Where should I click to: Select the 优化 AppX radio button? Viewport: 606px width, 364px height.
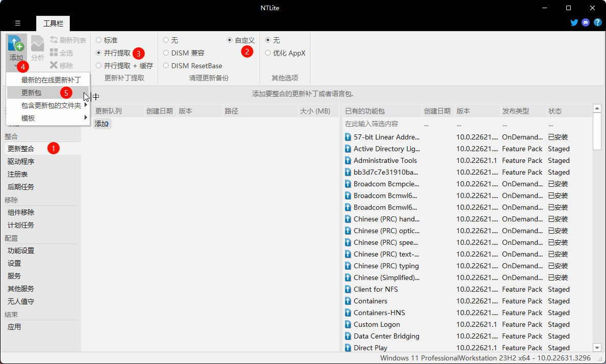tap(268, 53)
